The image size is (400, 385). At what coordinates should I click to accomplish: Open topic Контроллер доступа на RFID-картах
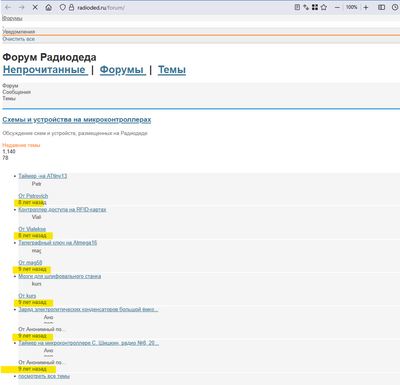(x=62, y=209)
